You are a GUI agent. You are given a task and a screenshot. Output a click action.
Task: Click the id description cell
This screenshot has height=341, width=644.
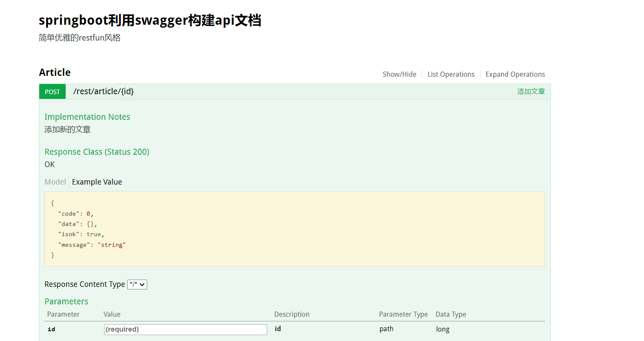point(277,329)
